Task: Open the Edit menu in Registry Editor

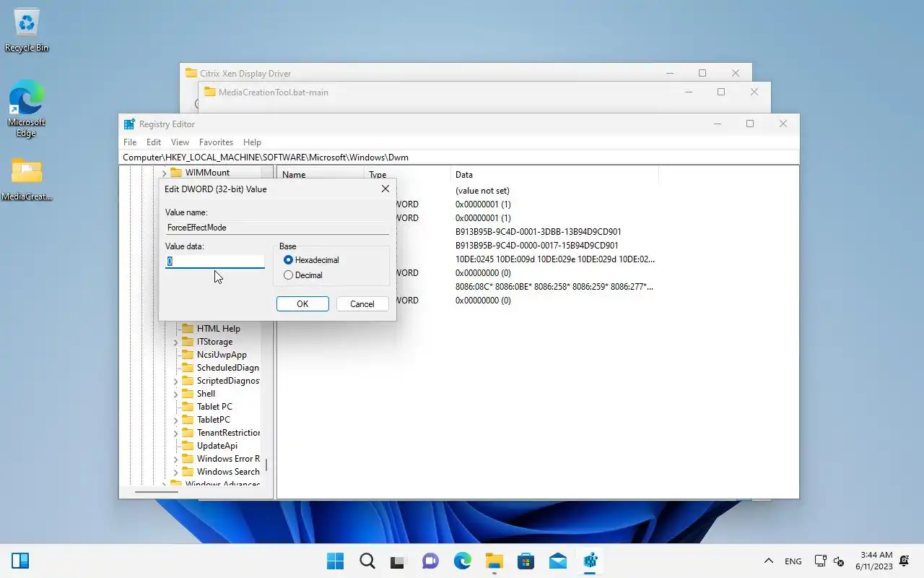Action: coord(154,142)
